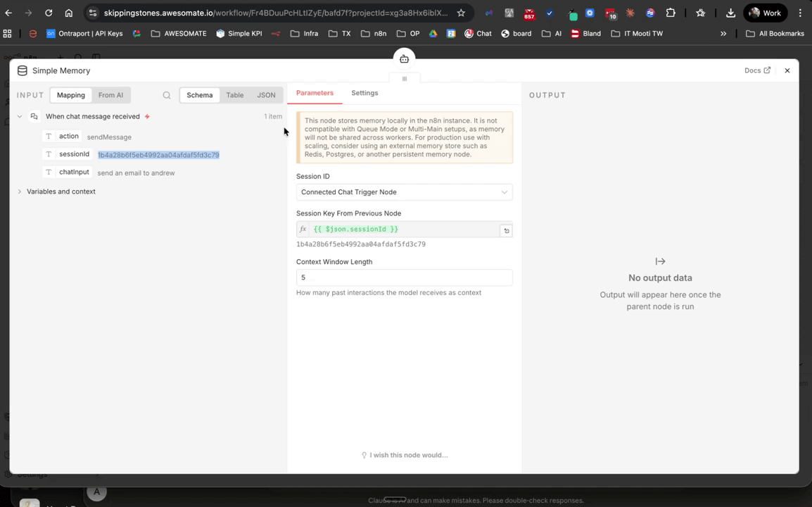Click the fx expression icon

(x=303, y=229)
